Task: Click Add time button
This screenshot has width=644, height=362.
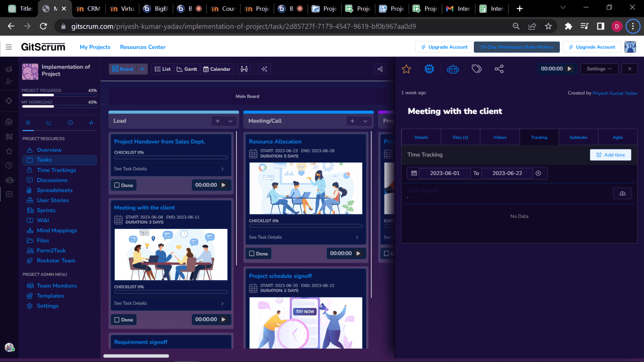Action: pos(611,155)
